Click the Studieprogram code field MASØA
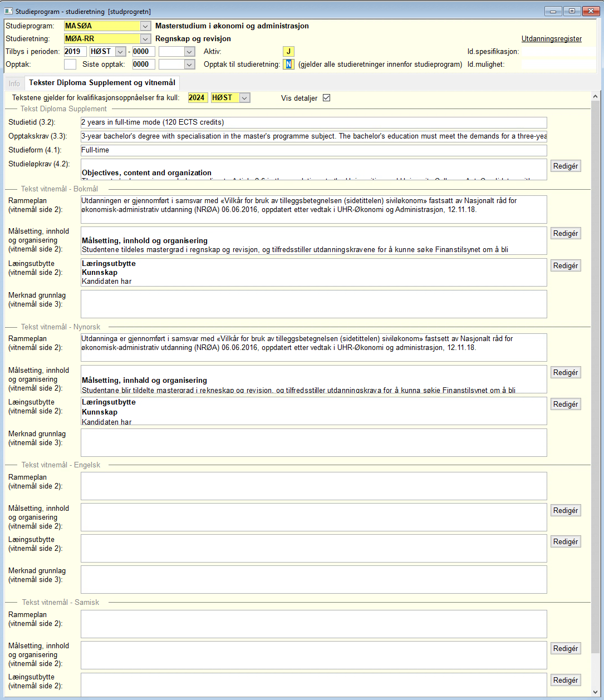Image resolution: width=604 pixels, height=700 pixels. pos(102,26)
